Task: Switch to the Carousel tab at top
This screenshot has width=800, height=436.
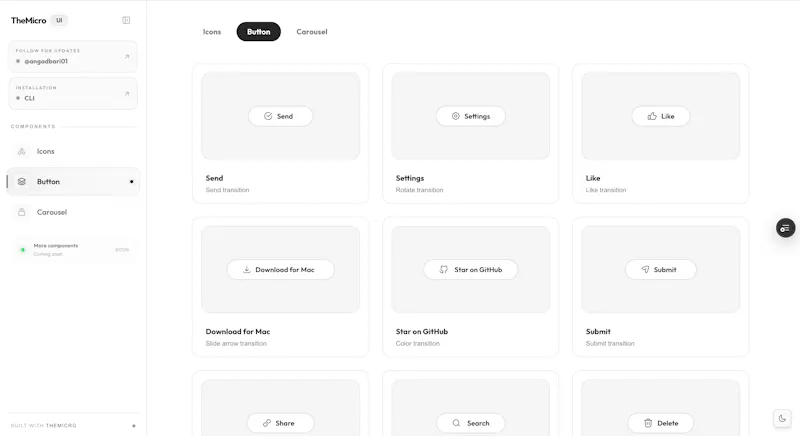Action: pos(312,32)
